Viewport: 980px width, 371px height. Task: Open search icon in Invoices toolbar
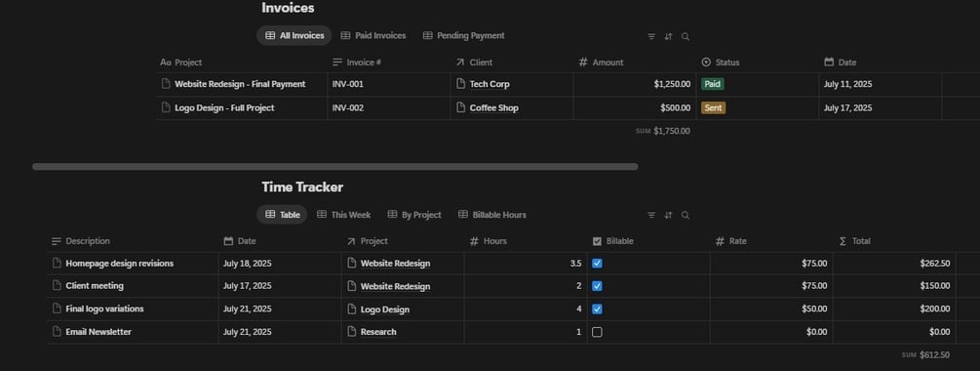click(x=685, y=36)
